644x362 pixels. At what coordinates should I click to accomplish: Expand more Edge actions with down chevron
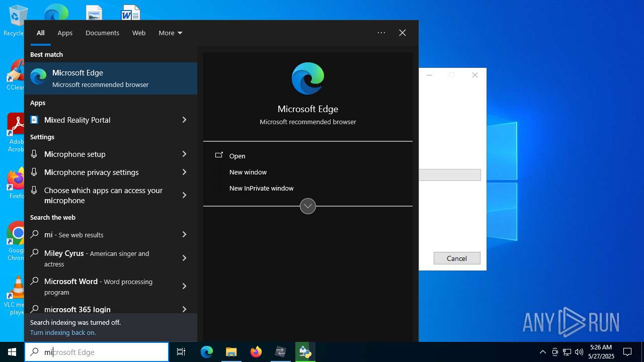(308, 206)
